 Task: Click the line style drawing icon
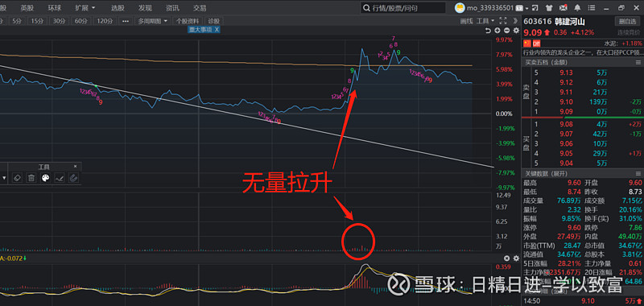pyautogui.click(x=59, y=178)
